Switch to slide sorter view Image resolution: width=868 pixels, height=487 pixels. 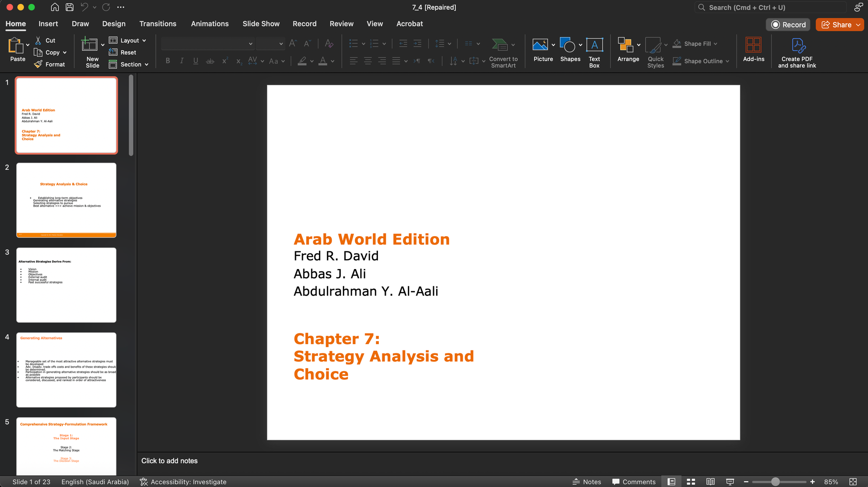[691, 482]
